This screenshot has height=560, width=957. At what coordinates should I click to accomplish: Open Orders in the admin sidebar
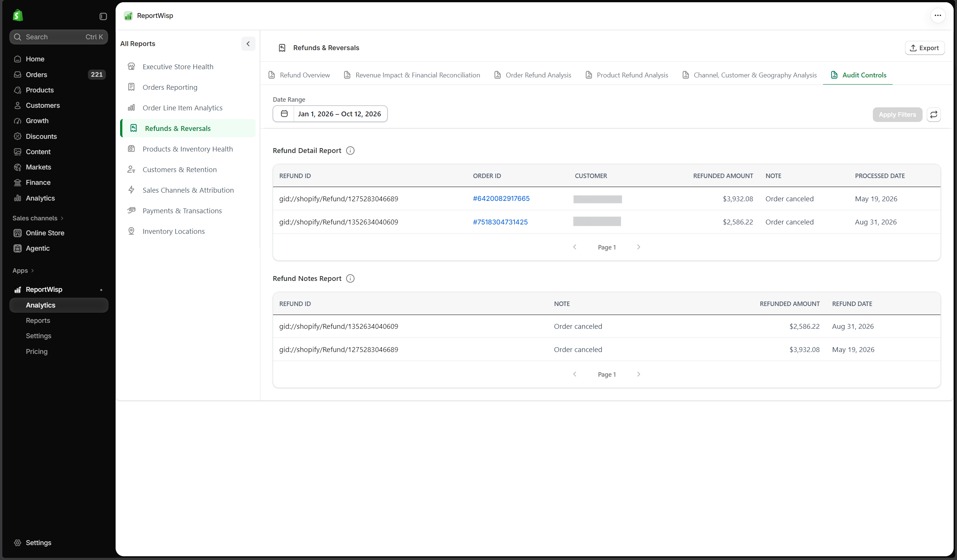pos(58,74)
